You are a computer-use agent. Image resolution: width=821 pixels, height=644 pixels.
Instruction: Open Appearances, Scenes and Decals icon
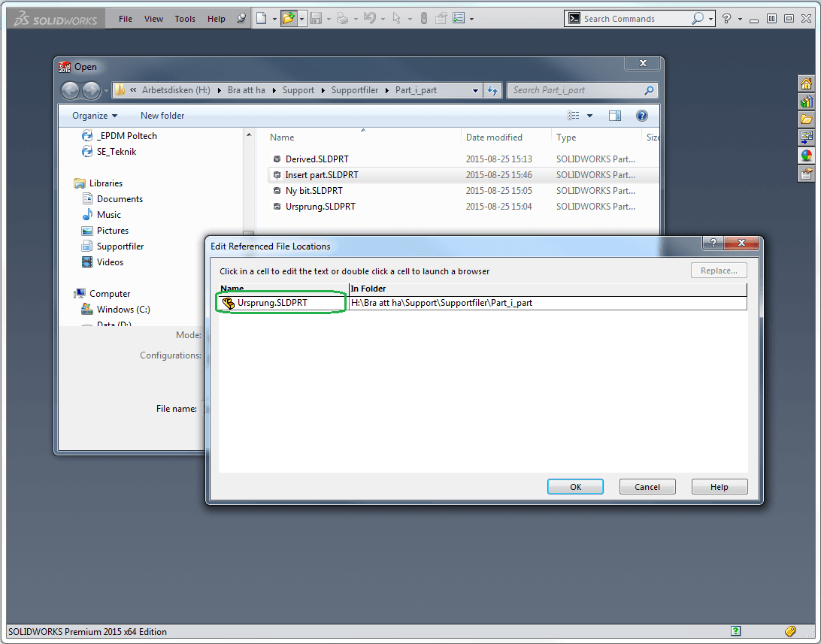click(806, 156)
